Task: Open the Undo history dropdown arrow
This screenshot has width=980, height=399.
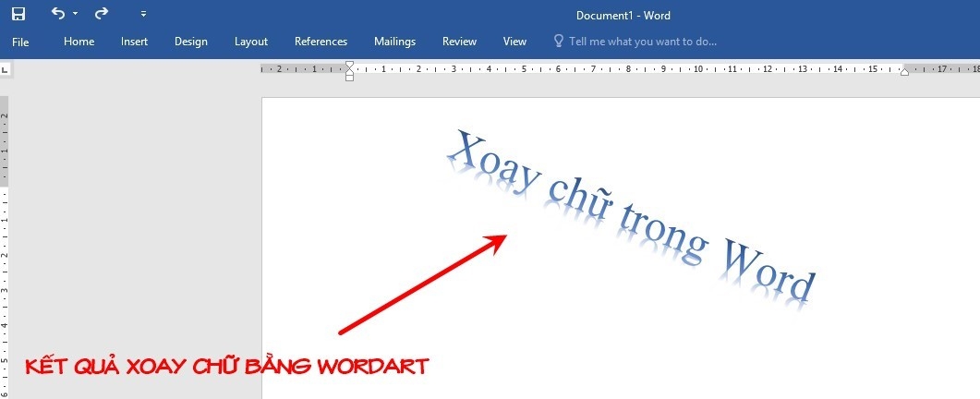Action: (x=76, y=14)
